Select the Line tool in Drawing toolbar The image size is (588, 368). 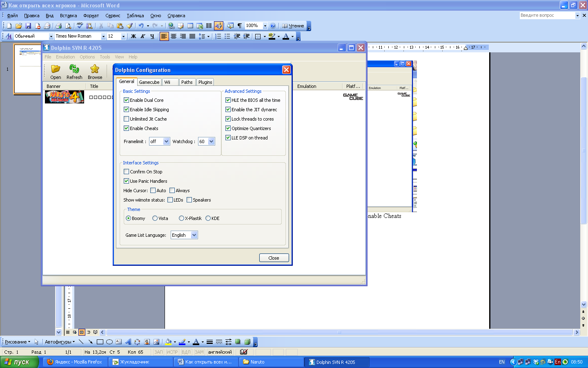(x=81, y=342)
